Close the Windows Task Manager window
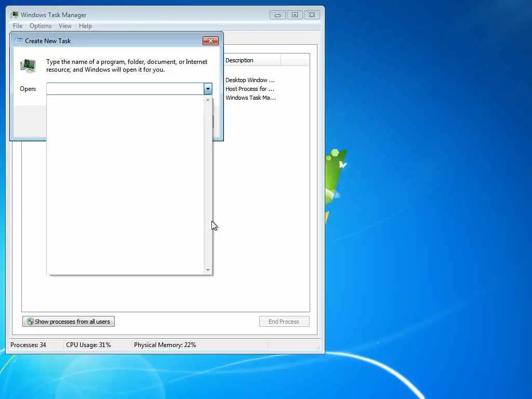This screenshot has width=532, height=399. pos(312,15)
